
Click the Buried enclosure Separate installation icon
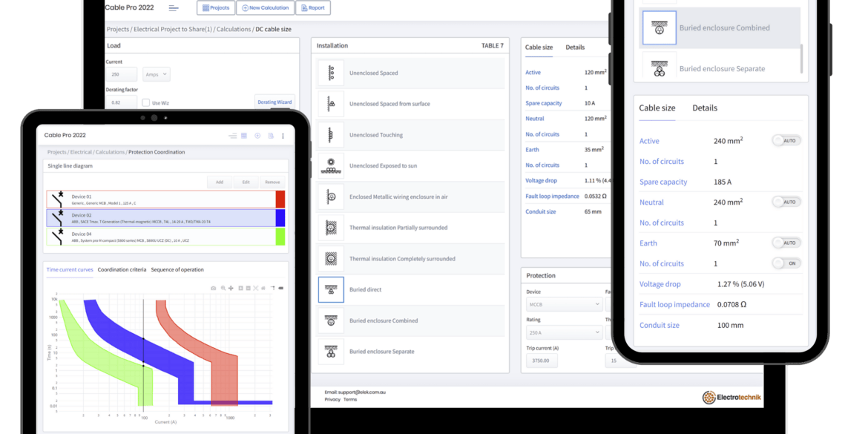click(x=330, y=352)
